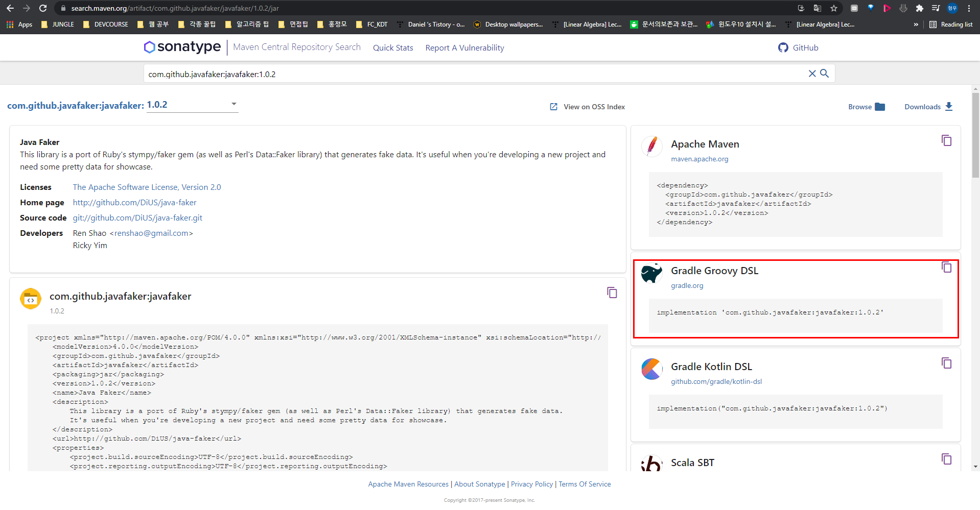
Task: Copy the Gradle Kotlin DSL snippet
Action: click(946, 363)
